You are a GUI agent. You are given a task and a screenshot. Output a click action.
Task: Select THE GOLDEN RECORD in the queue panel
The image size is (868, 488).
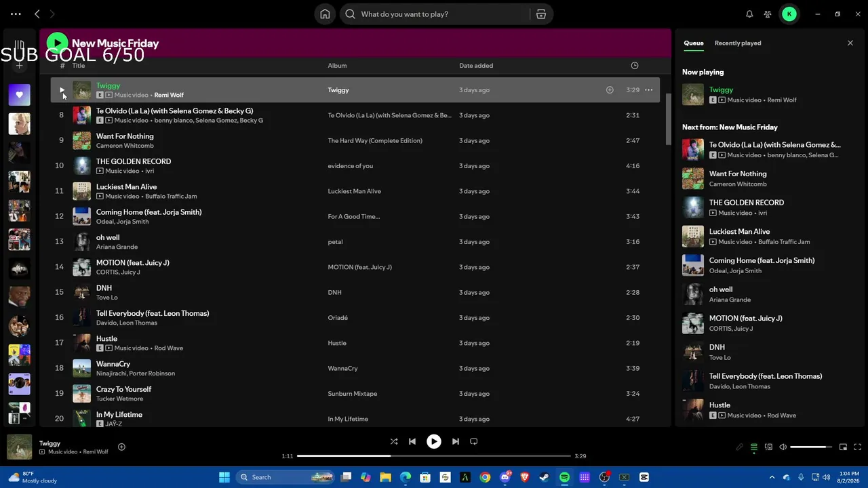tap(746, 203)
